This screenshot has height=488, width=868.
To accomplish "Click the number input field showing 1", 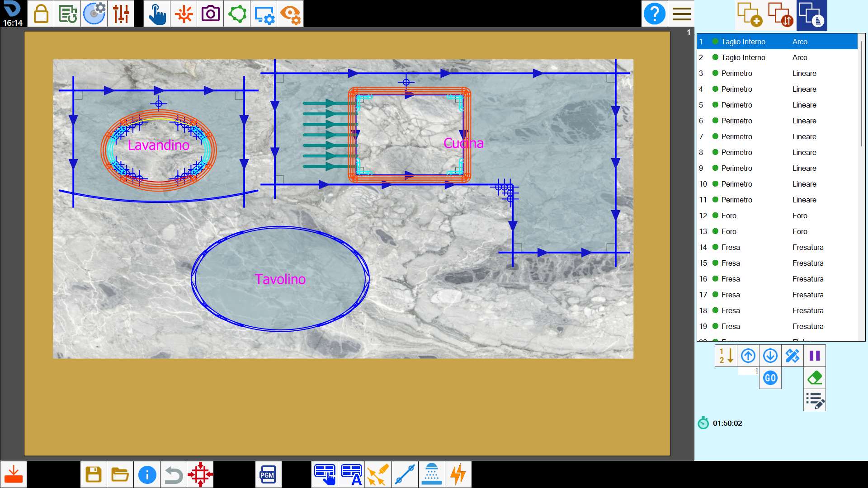I will pos(748,371).
